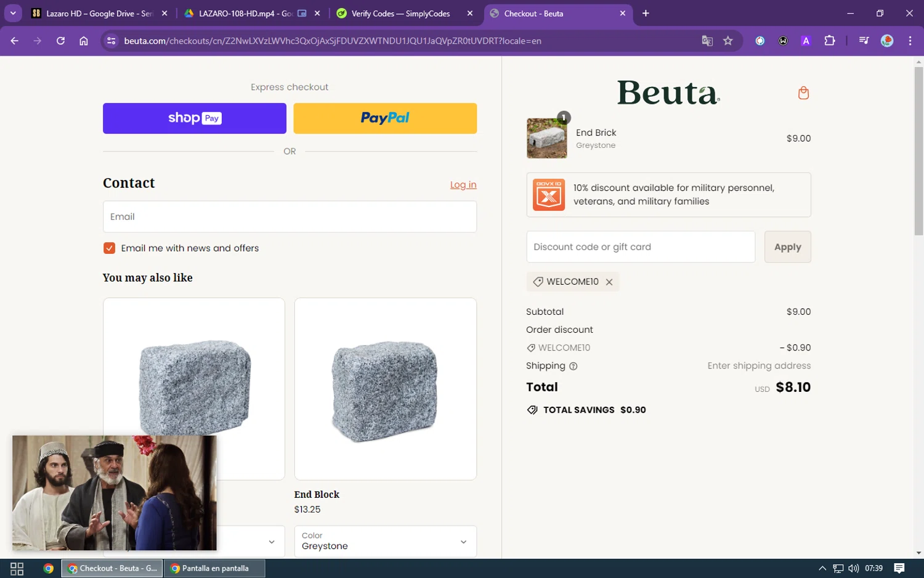Click the Log in link
The height and width of the screenshot is (578, 924).
(463, 185)
